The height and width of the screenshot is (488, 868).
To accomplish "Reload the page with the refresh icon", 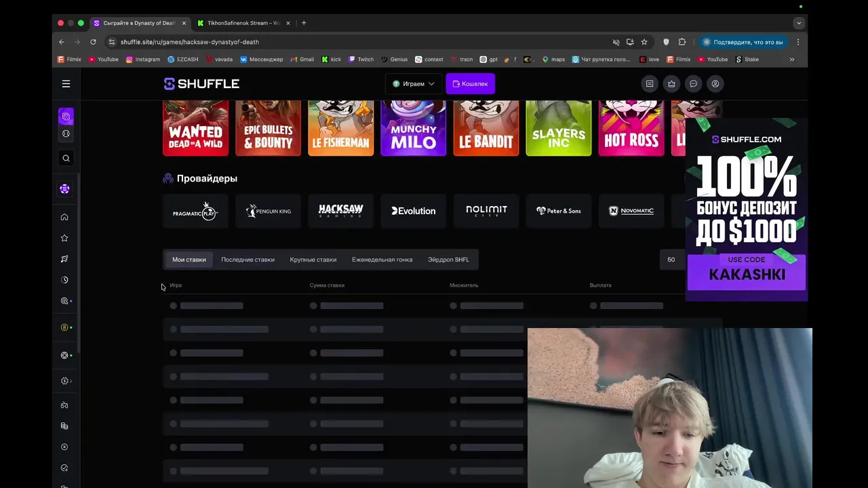I will point(93,42).
